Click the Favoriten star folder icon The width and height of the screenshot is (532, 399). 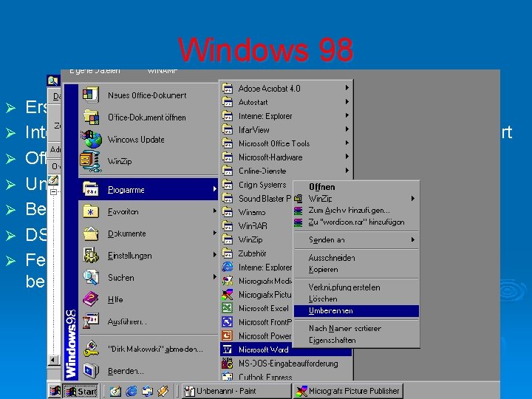point(91,212)
